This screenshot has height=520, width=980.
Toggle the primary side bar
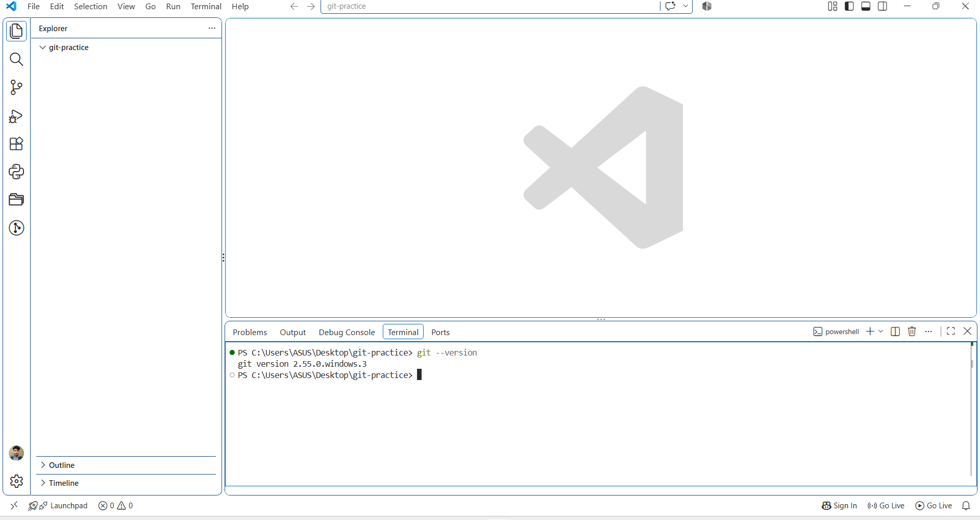pyautogui.click(x=849, y=6)
